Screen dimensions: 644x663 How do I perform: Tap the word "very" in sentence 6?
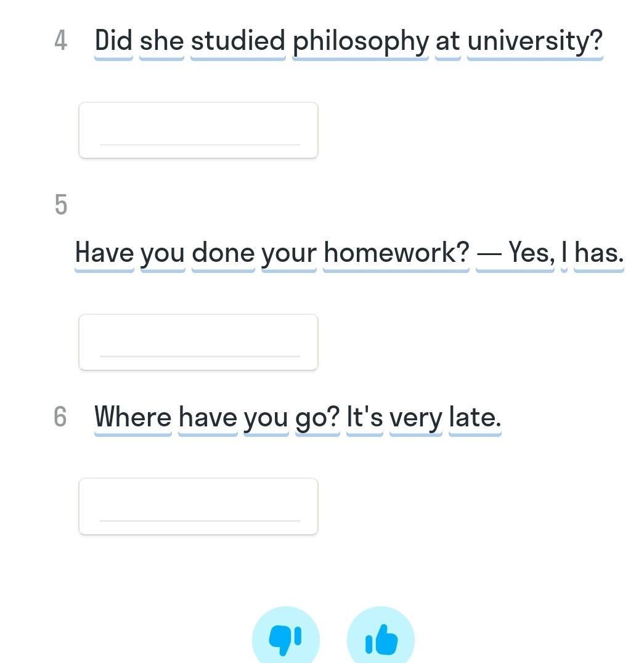coord(416,417)
